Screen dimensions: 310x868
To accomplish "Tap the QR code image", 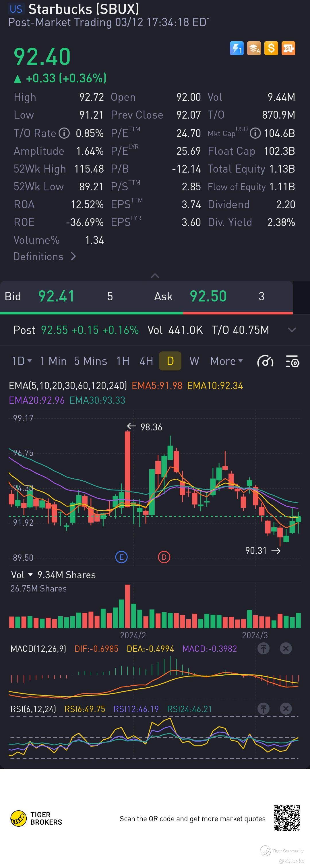I will point(287,818).
